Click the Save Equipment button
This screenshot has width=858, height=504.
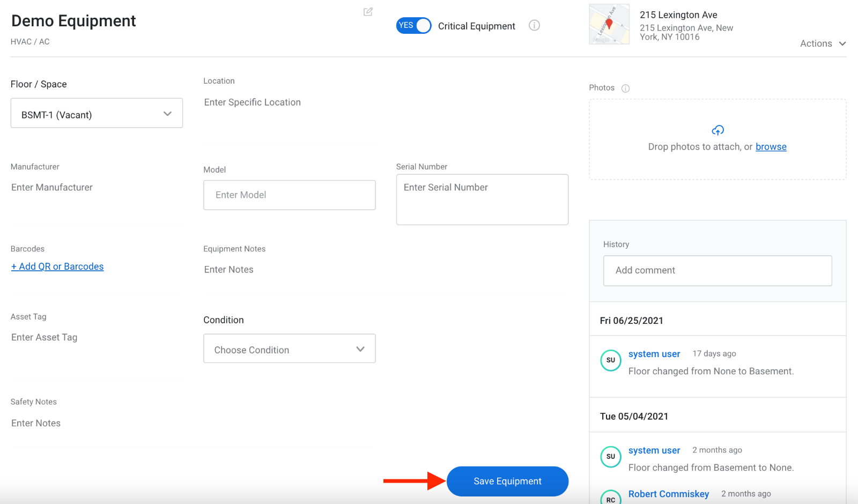coord(507,481)
